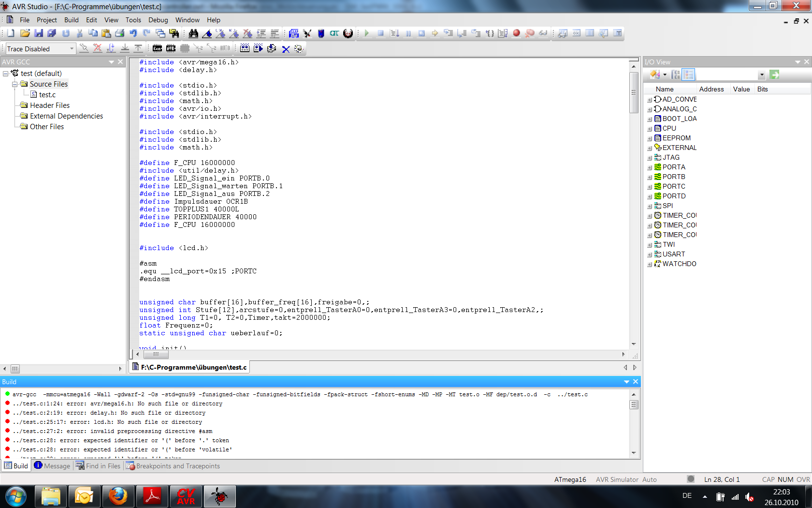Launch Firefox from taskbar

117,496
